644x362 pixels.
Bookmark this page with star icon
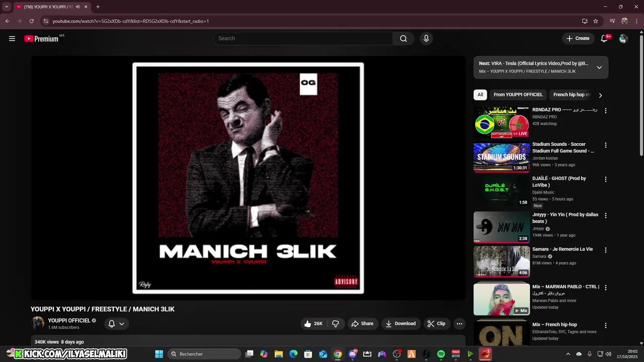coord(596,21)
